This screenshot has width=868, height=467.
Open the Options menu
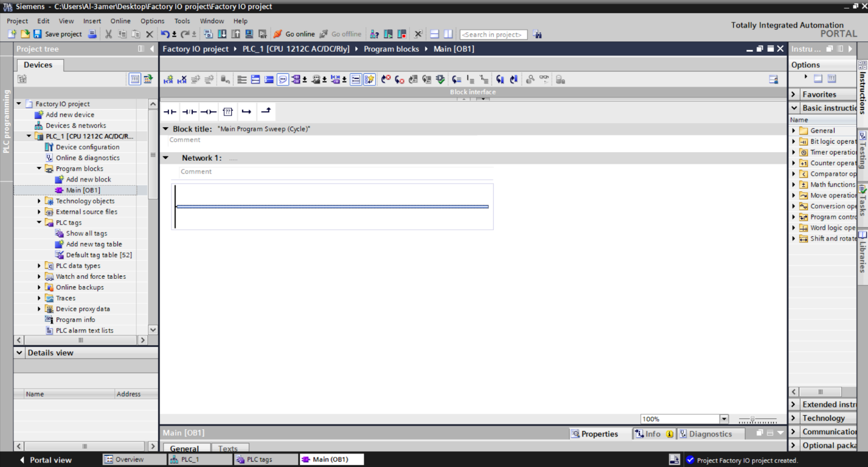click(x=152, y=21)
